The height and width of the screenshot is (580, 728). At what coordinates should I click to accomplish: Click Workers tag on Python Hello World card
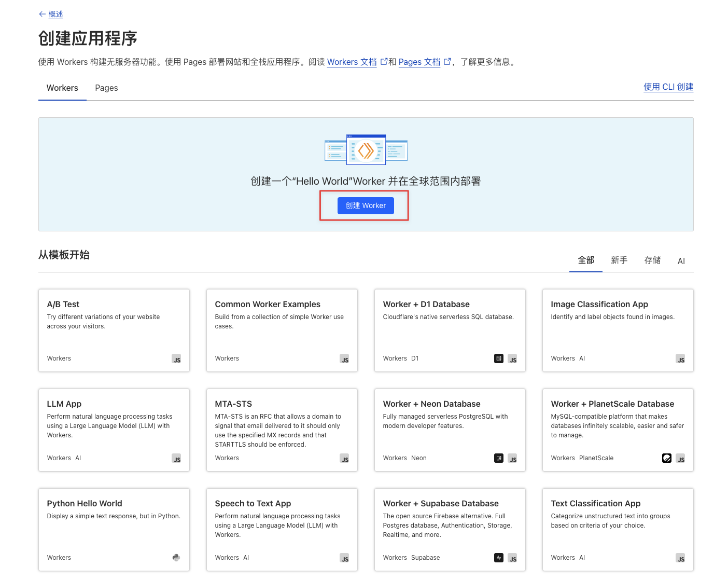point(59,558)
